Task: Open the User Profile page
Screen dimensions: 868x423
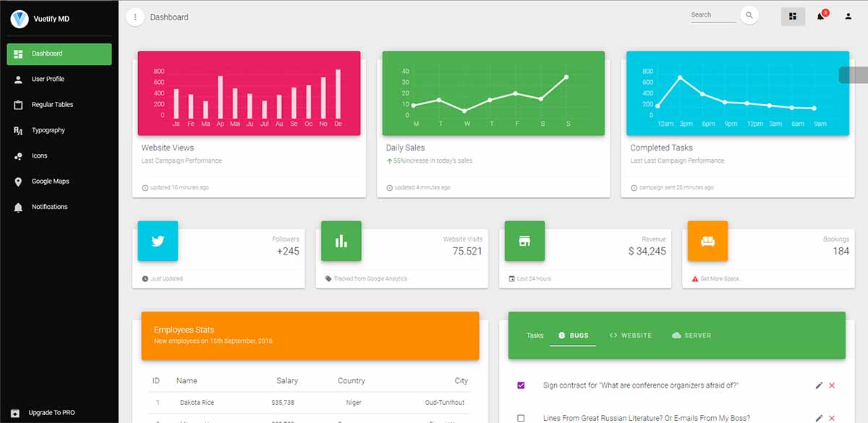Action: 48,79
